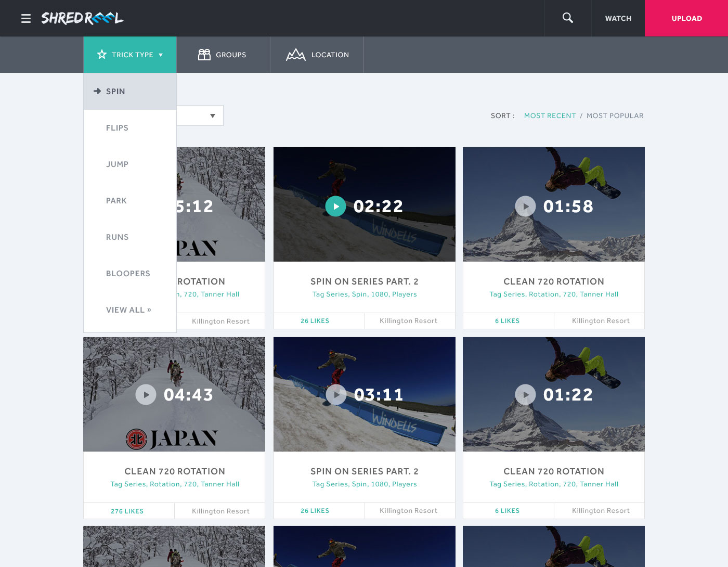728x567 pixels.
Task: Open the partially hidden 5:12 video thumbnail
Action: pos(221,204)
